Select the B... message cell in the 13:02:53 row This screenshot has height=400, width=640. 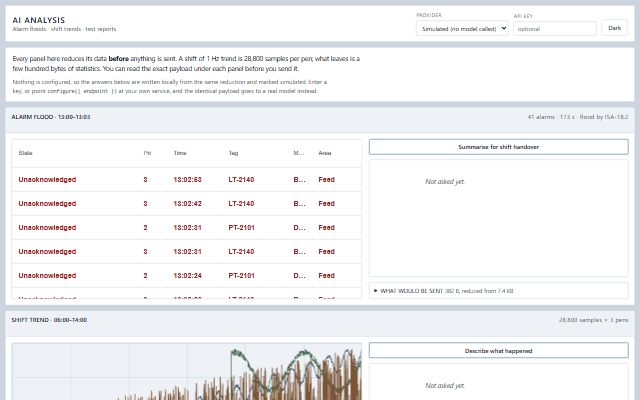[299, 180]
